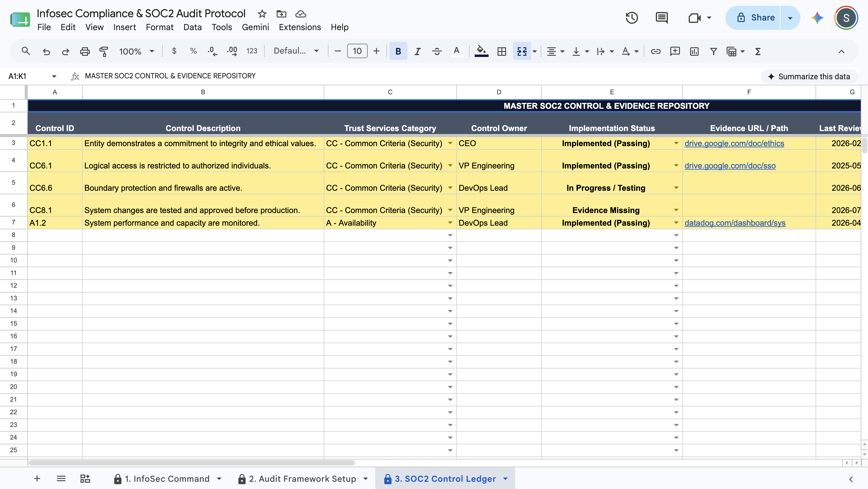Open version history clock icon
The width and height of the screenshot is (868, 489).
pyautogui.click(x=632, y=17)
